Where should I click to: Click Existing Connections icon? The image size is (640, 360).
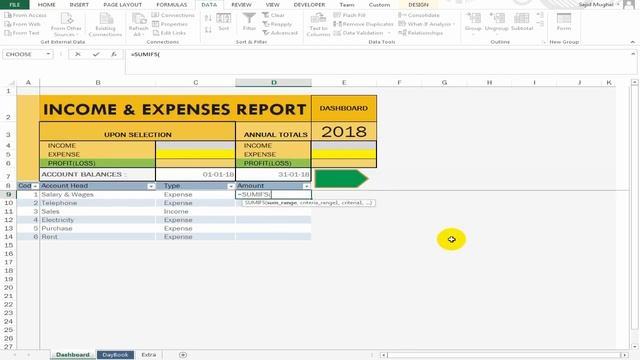click(105, 24)
